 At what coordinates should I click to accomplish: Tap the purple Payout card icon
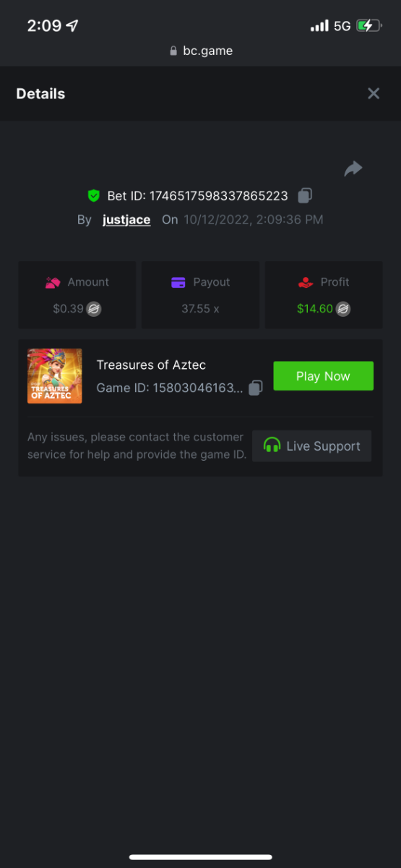click(178, 283)
